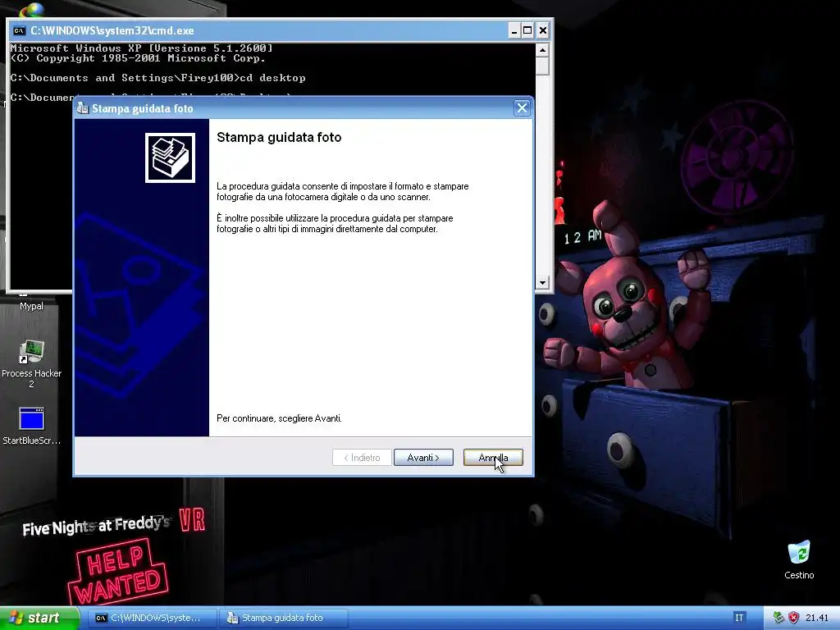This screenshot has height=630, width=840.
Task: Close the Stampa guidata foto dialog
Action: [x=522, y=108]
